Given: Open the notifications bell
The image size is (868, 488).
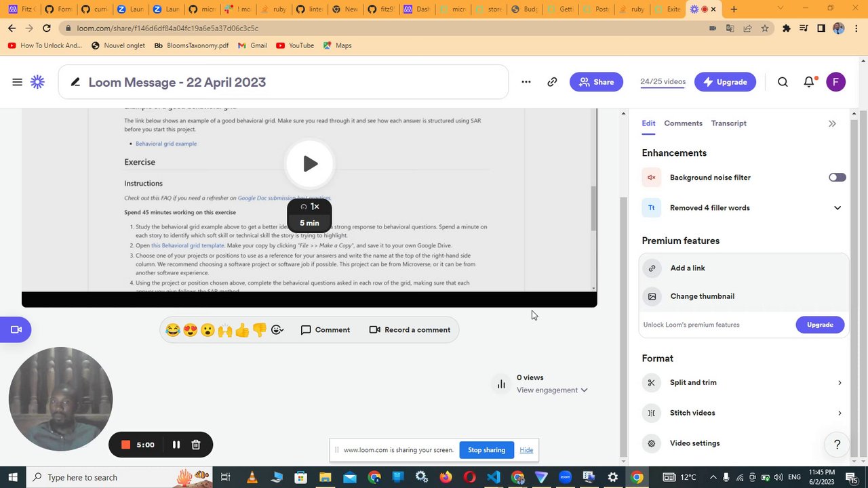Looking at the screenshot, I should [x=809, y=82].
